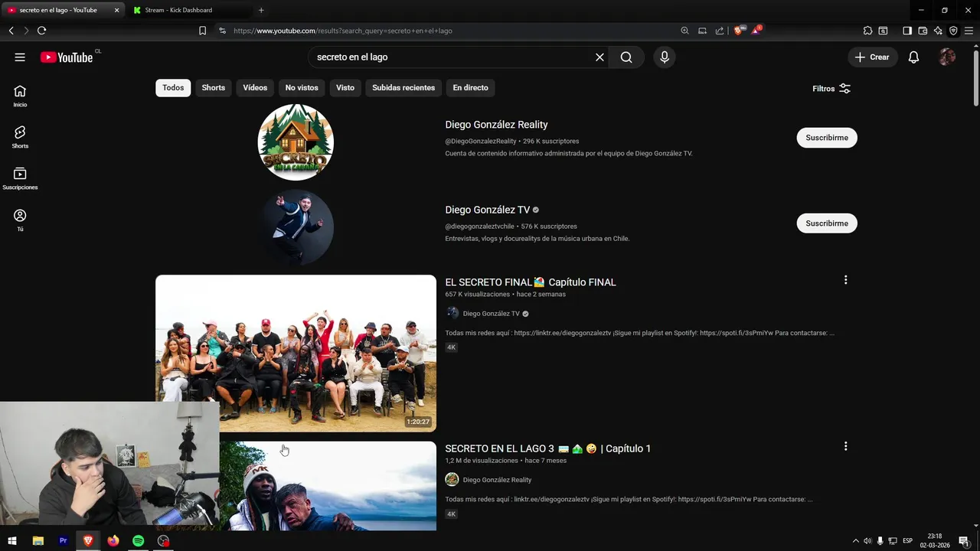Select the Visto filter chip
The height and width of the screenshot is (551, 980).
point(345,87)
